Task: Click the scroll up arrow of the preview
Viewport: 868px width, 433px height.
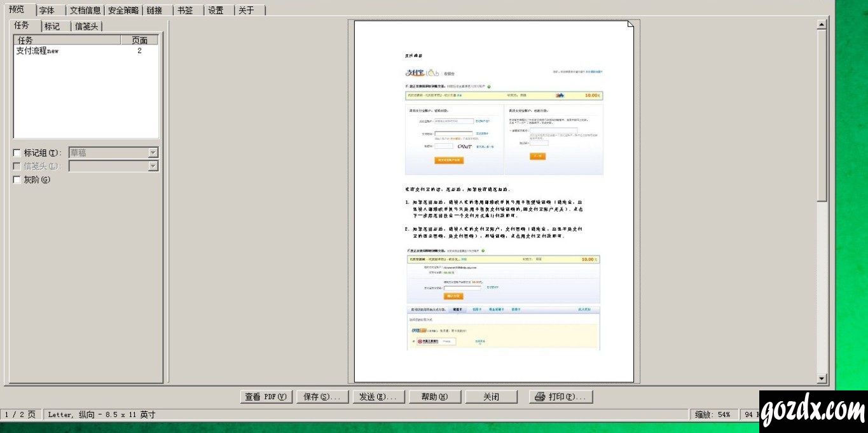Action: (822, 24)
